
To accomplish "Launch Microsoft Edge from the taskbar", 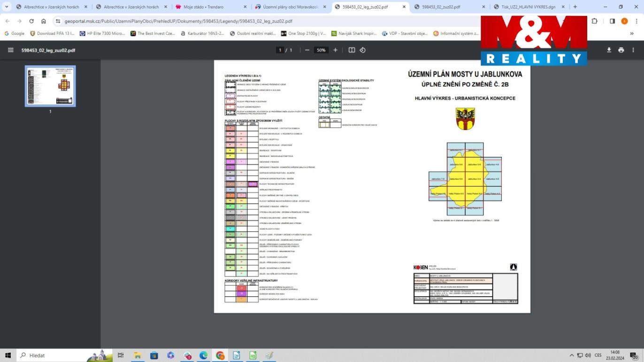I will [x=203, y=355].
